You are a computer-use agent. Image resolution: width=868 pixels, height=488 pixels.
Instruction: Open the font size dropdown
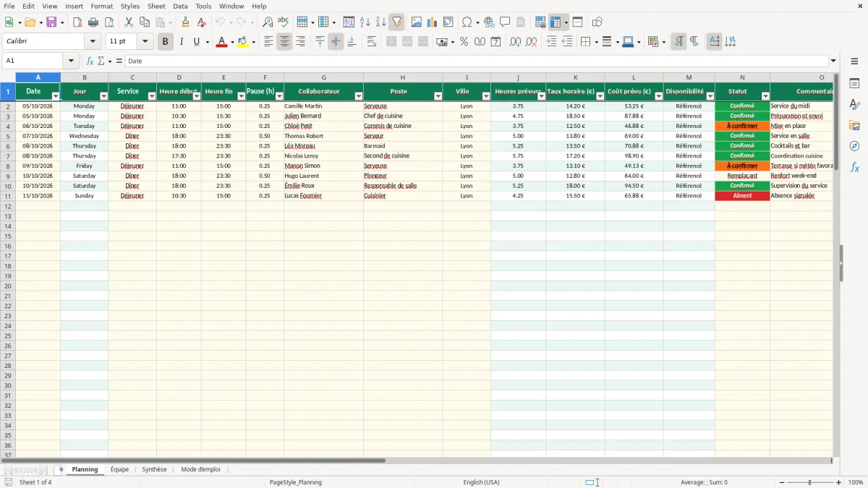tap(145, 42)
